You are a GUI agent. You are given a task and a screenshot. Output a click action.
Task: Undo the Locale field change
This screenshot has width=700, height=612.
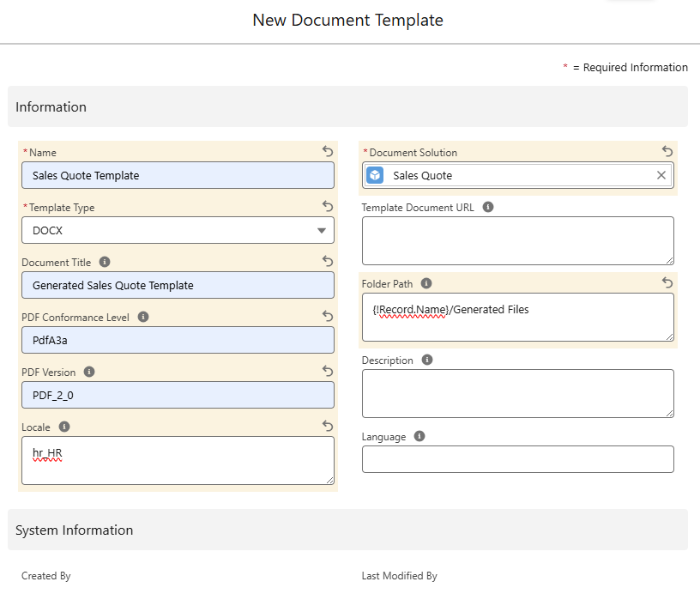coord(328,426)
